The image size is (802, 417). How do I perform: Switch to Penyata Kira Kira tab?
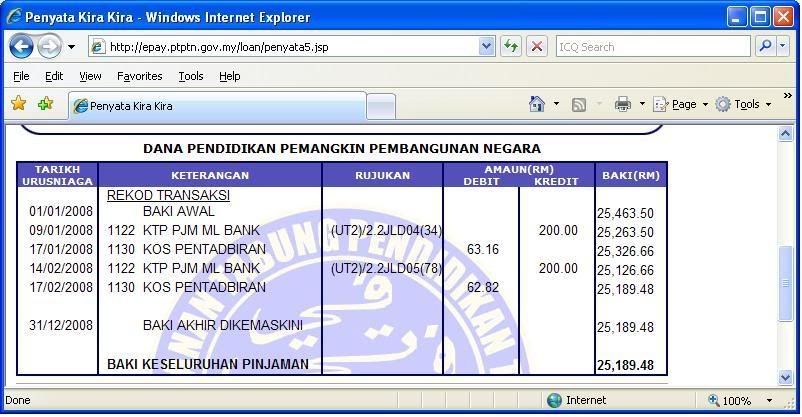[x=215, y=106]
